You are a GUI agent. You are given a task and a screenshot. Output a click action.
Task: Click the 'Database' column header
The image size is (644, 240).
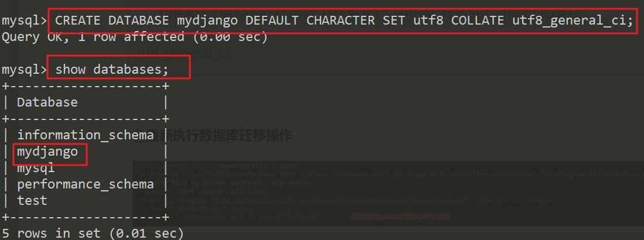tap(47, 102)
